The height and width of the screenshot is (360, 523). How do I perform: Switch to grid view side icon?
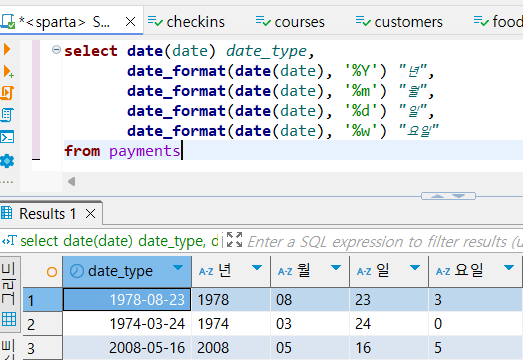[9, 319]
